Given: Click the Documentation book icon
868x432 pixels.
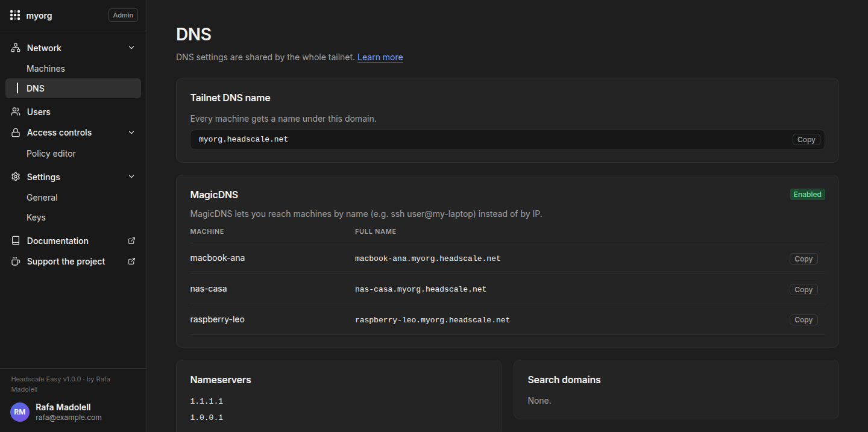Looking at the screenshot, I should 16,241.
